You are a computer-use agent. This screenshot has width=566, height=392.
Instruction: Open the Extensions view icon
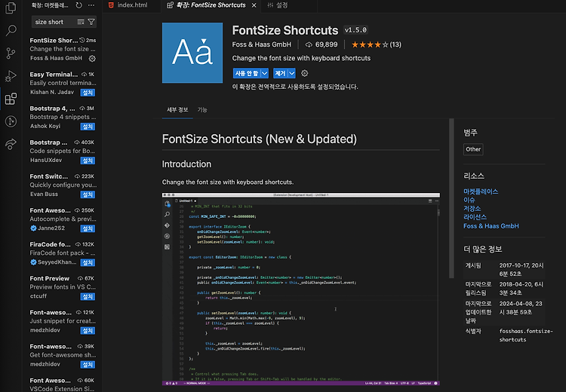pyautogui.click(x=11, y=99)
